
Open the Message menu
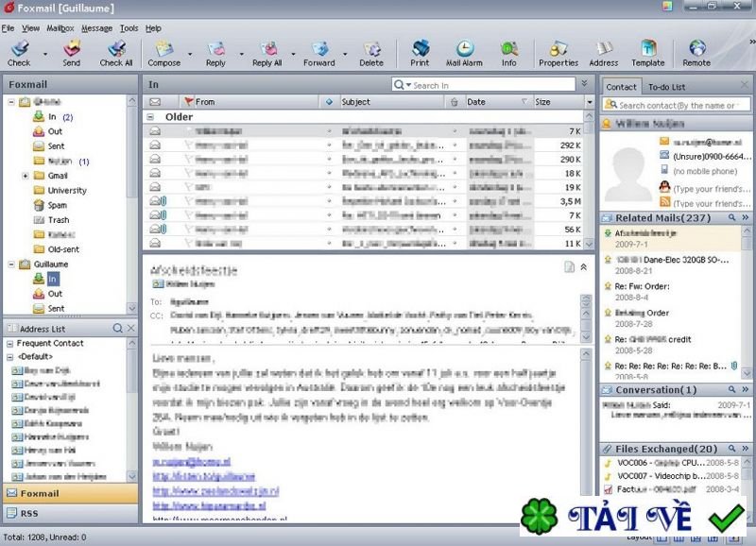click(97, 28)
